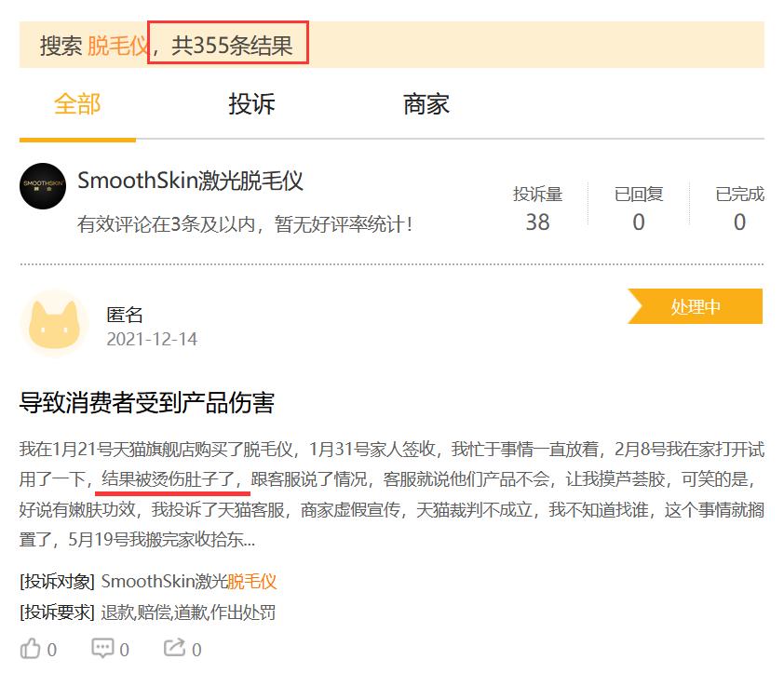Viewport: 784px width, 673px height.
Task: Click the 匿名 username
Action: click(125, 315)
